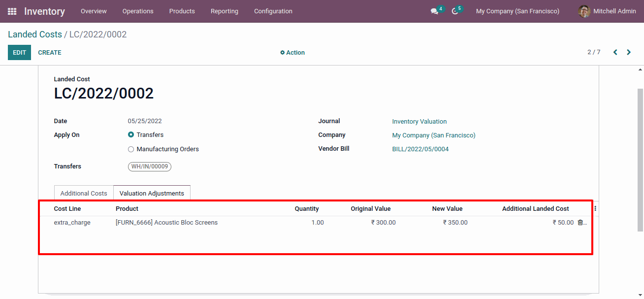The image size is (644, 299).
Task: Sort by Additional Landed Cost header
Action: (536, 209)
